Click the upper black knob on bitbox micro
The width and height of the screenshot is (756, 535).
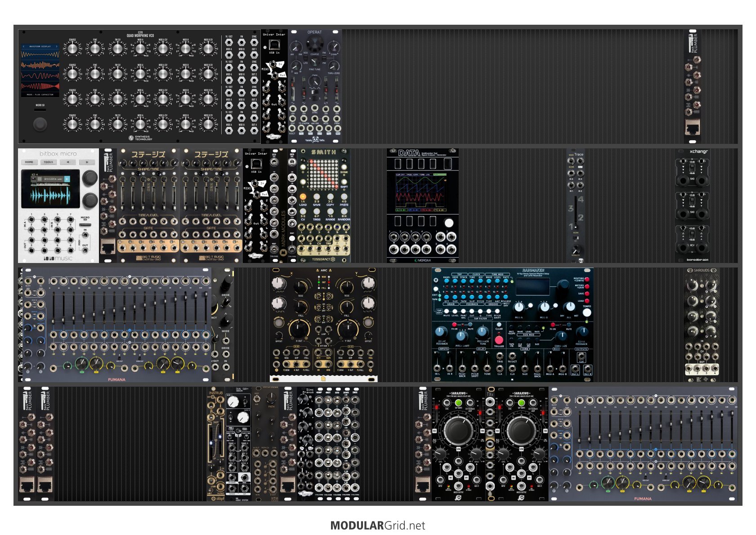(x=90, y=177)
